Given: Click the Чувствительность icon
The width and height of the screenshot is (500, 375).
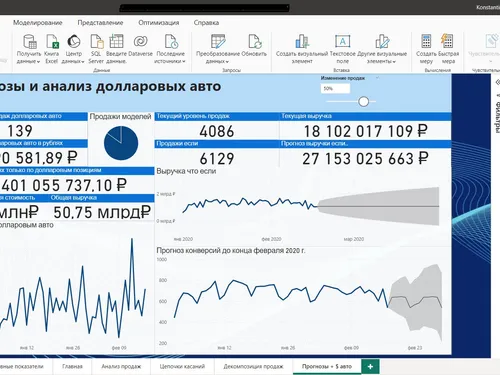Looking at the screenshot, I should point(491,41).
